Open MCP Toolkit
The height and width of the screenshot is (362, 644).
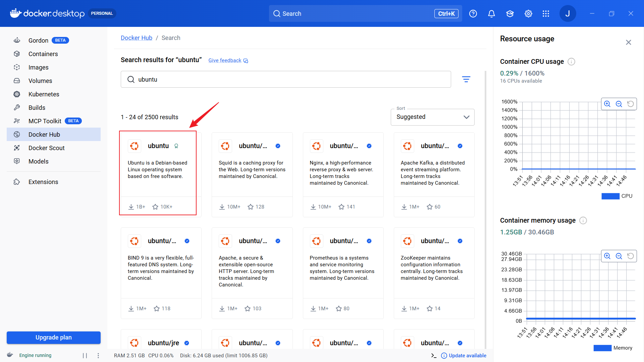tap(54, 121)
